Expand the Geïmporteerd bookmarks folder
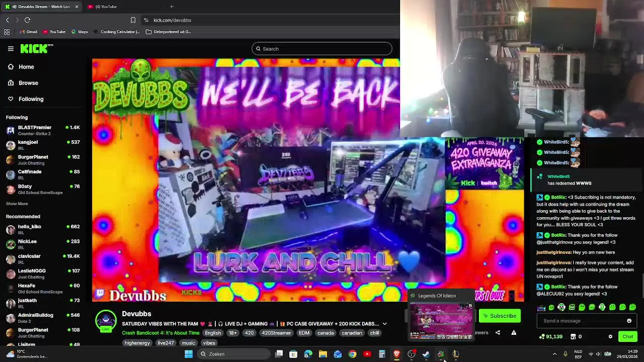The image size is (644, 362). pos(169,32)
